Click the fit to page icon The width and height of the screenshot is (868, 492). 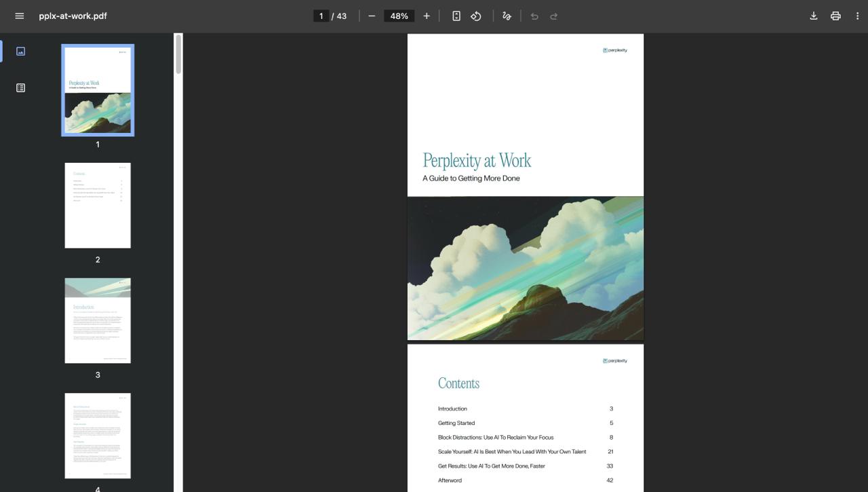pos(456,16)
